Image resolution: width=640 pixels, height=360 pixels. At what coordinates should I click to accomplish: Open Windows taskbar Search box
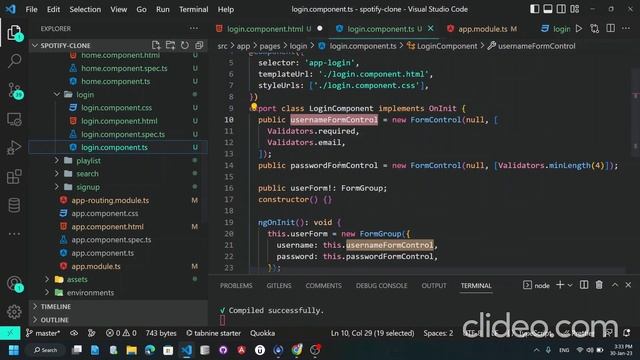45,350
